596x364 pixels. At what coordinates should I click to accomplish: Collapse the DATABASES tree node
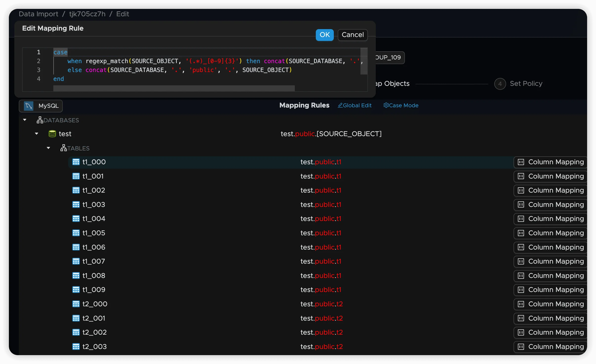pyautogui.click(x=25, y=120)
